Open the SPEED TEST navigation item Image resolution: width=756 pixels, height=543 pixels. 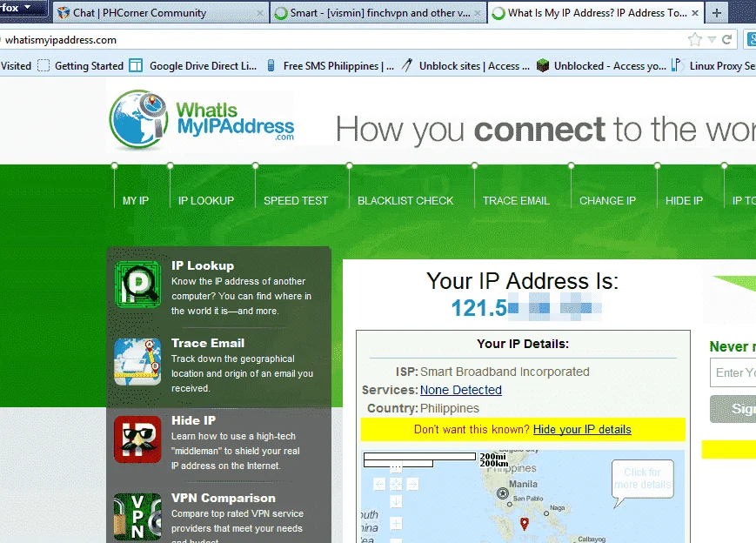coord(296,201)
